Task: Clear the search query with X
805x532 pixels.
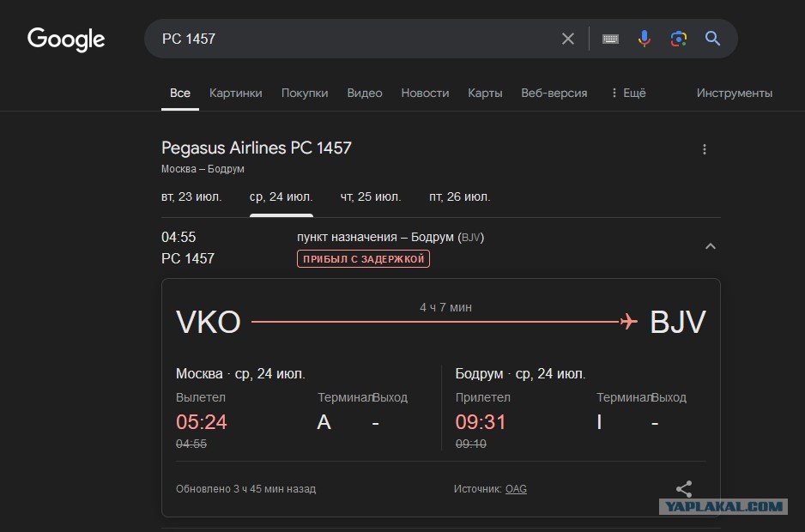Action: [568, 39]
